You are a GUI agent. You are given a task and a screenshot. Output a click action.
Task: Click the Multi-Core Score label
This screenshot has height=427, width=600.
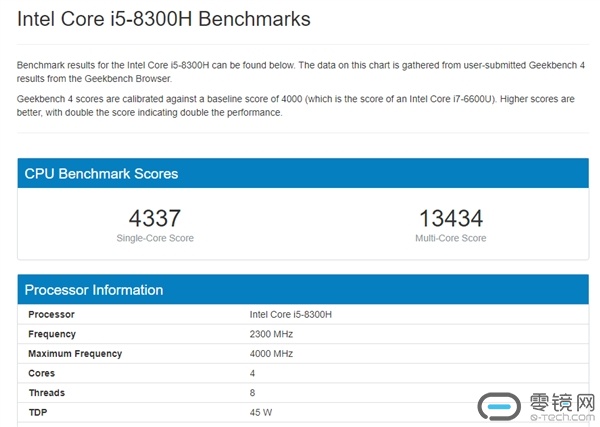click(x=450, y=238)
